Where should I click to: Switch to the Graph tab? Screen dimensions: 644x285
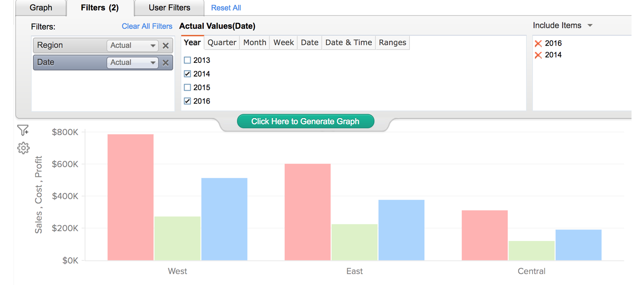tap(41, 8)
